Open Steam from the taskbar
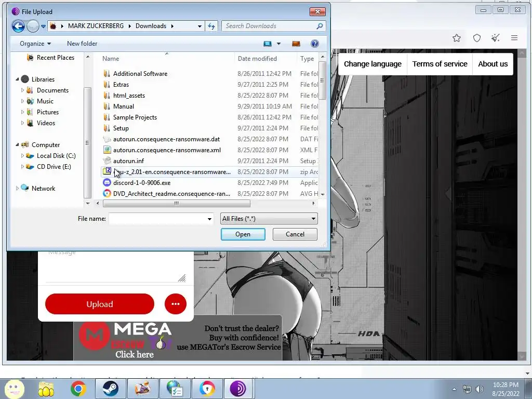 click(110, 389)
